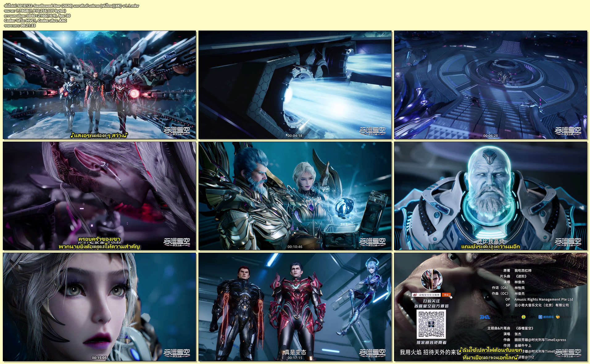Click the lyric subtitle 我用火焰 招待天外的来客
Image resolution: width=590 pixels, height=364 pixels.
[x=430, y=352]
